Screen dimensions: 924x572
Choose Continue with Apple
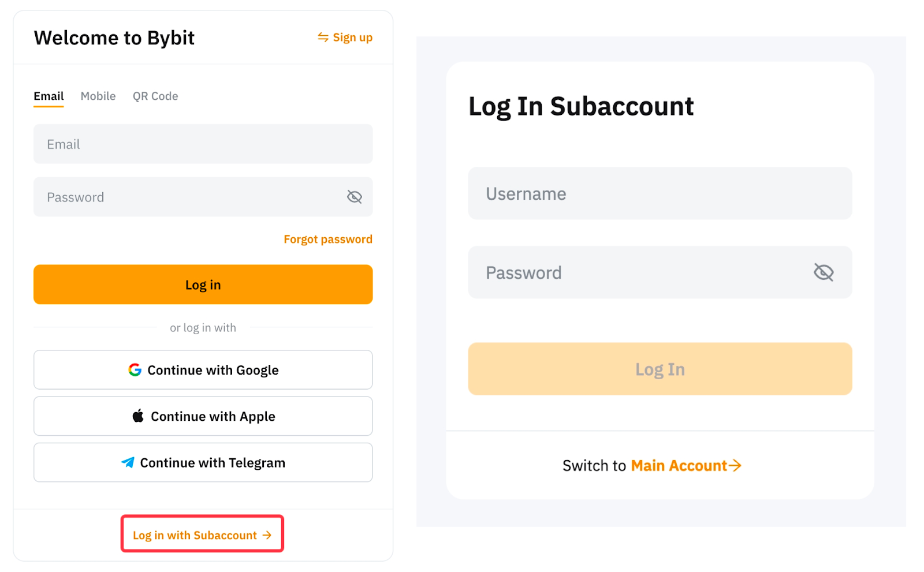coord(203,416)
